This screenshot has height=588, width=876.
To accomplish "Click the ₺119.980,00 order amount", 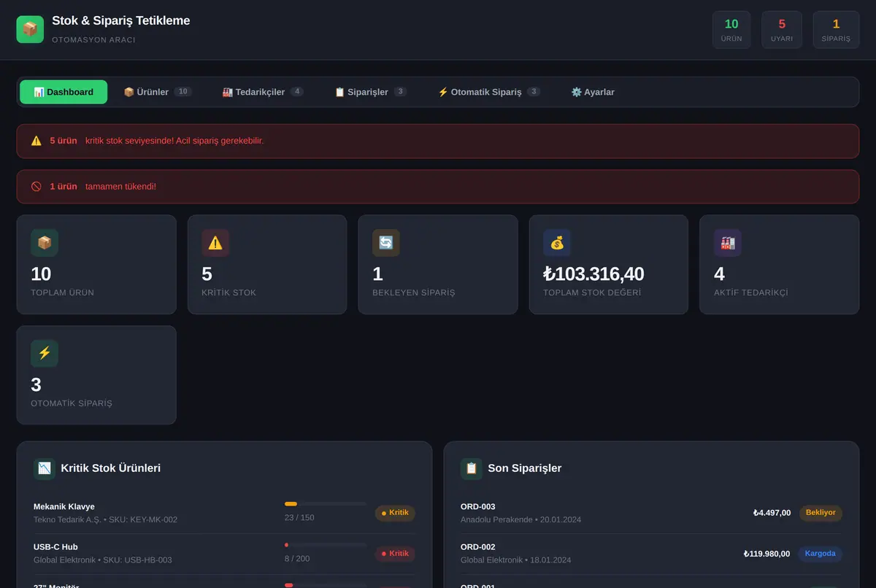I will click(x=766, y=554).
